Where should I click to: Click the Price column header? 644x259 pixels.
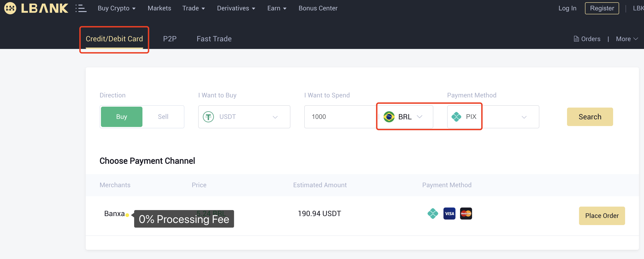click(x=199, y=185)
